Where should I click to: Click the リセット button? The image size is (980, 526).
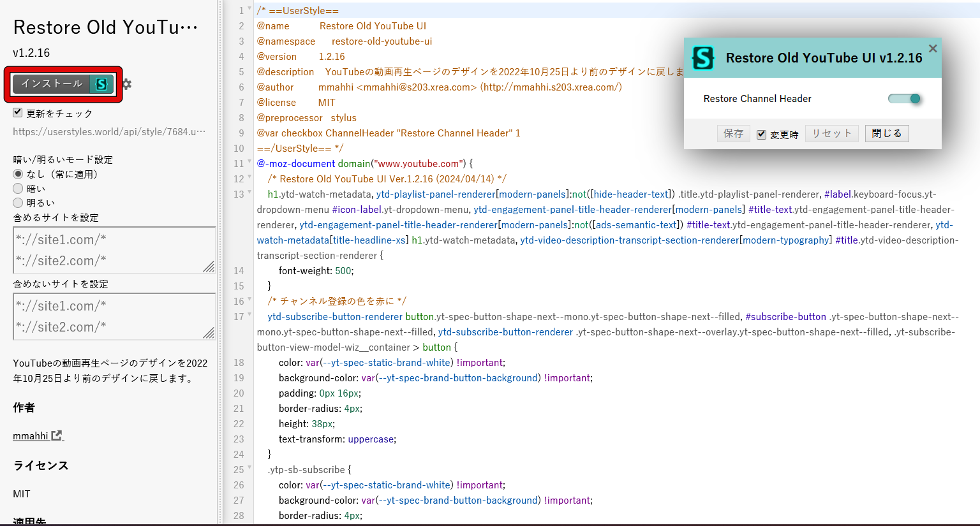click(831, 133)
